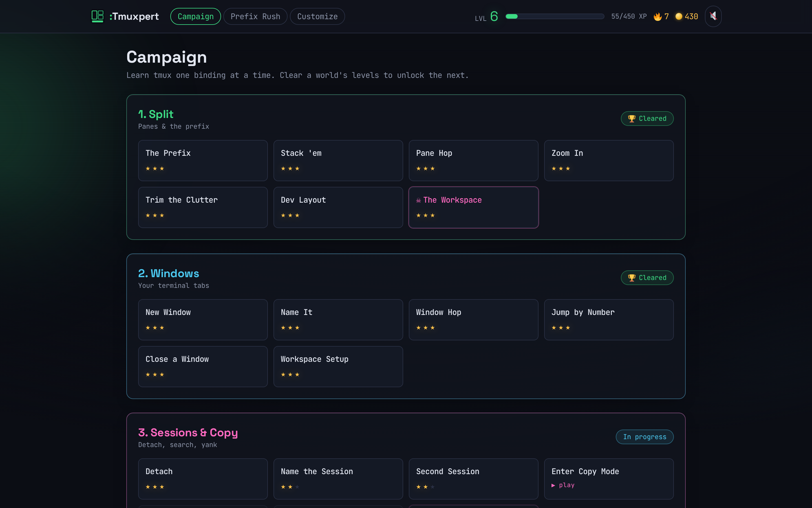Click the stars on the Detach card
The width and height of the screenshot is (812, 508).
(155, 487)
